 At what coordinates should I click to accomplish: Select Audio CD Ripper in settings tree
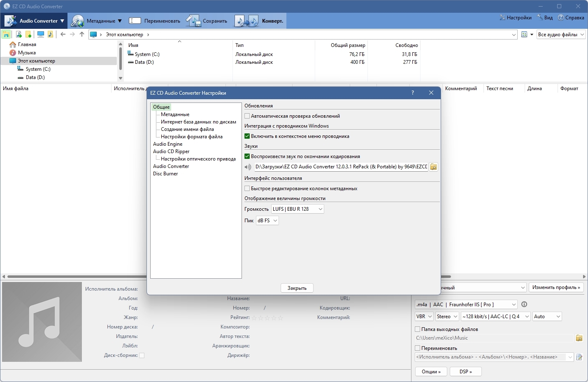coord(171,151)
